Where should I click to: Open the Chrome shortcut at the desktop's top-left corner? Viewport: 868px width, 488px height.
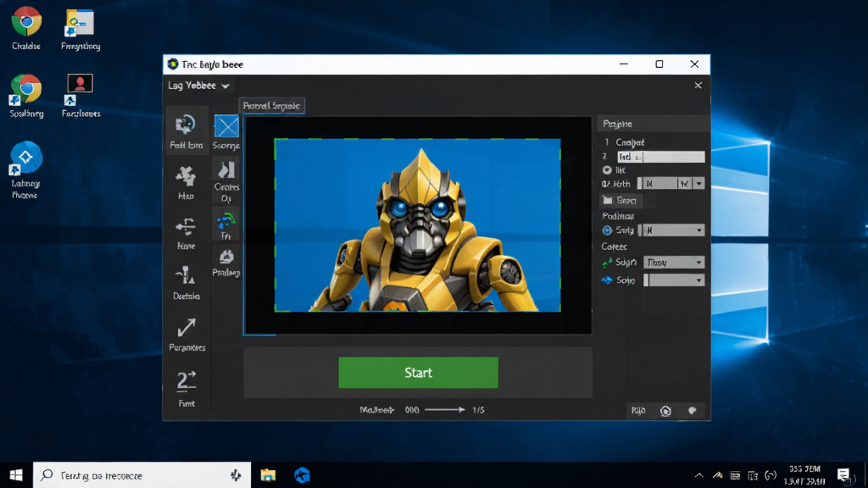[26, 21]
